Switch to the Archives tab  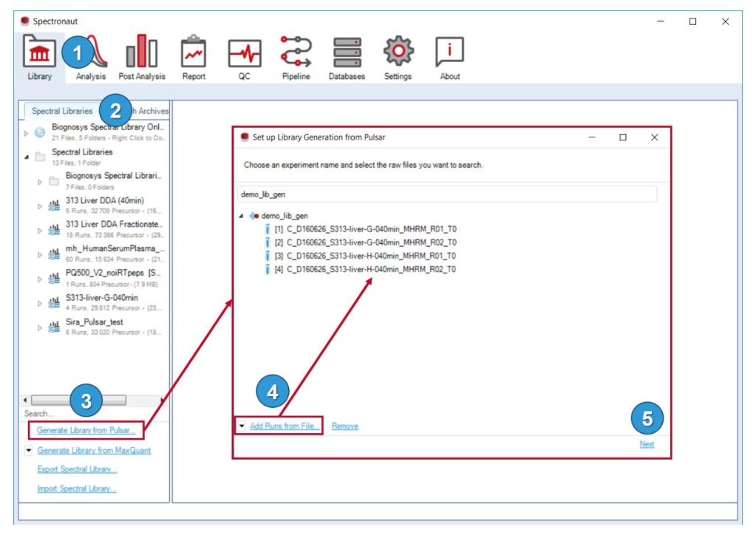pos(151,111)
